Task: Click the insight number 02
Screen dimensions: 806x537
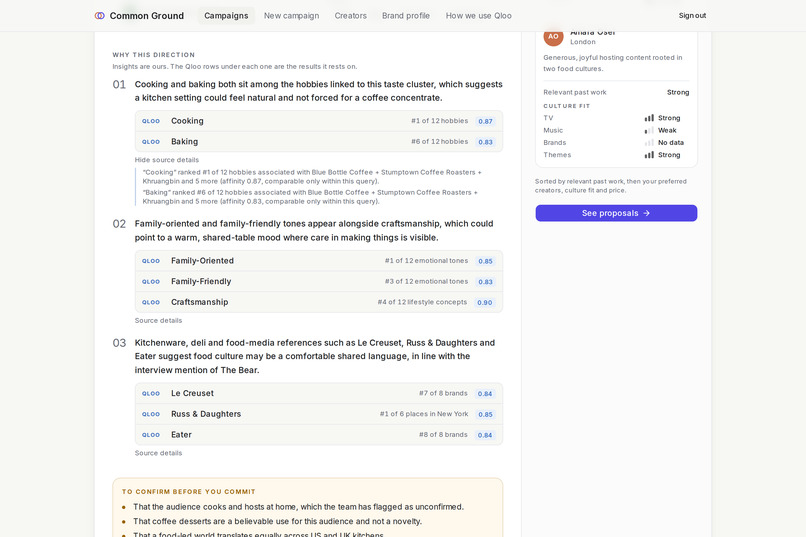Action: pyautogui.click(x=119, y=224)
